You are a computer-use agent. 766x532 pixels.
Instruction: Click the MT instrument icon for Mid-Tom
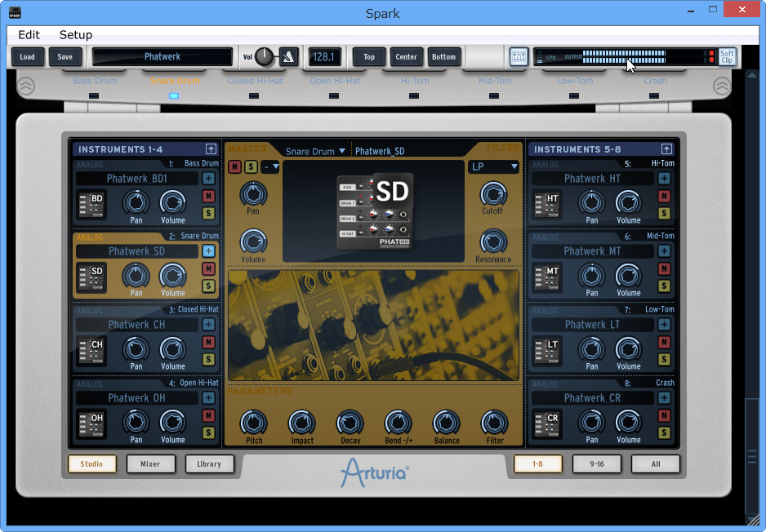tap(547, 277)
